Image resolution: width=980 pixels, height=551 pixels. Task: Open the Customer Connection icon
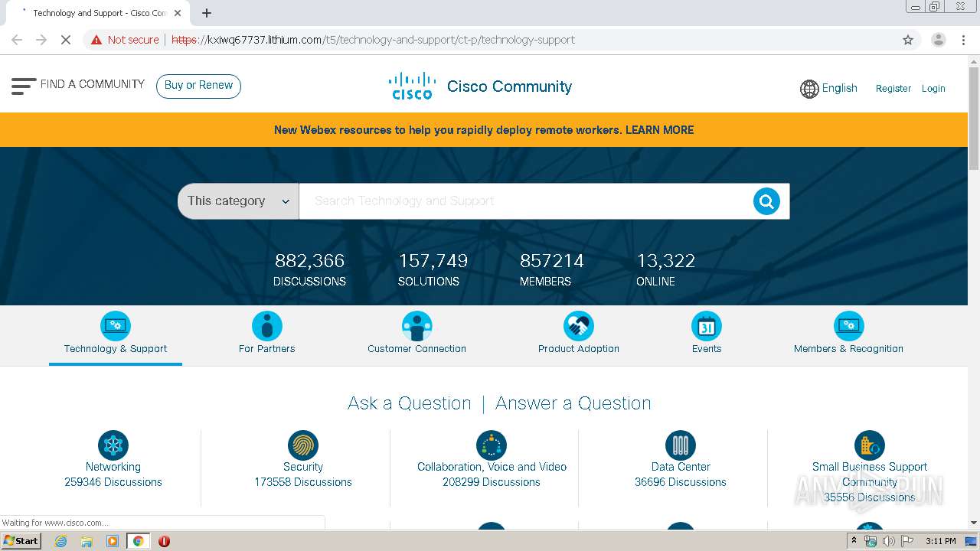pyautogui.click(x=416, y=326)
